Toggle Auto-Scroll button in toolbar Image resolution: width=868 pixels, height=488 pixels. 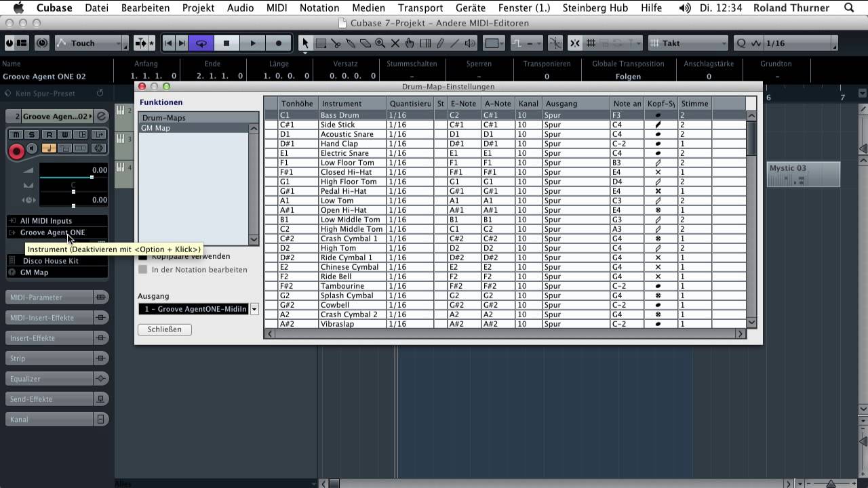point(141,43)
